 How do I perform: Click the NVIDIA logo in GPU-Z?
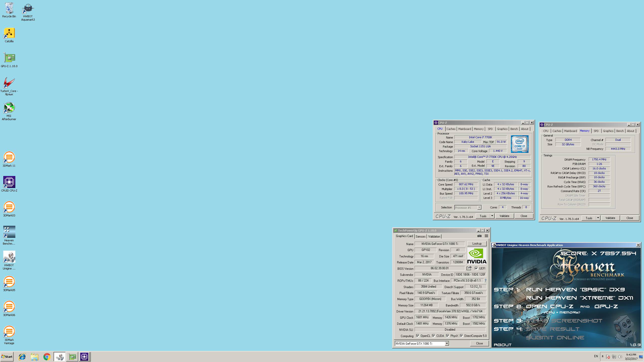[477, 256]
